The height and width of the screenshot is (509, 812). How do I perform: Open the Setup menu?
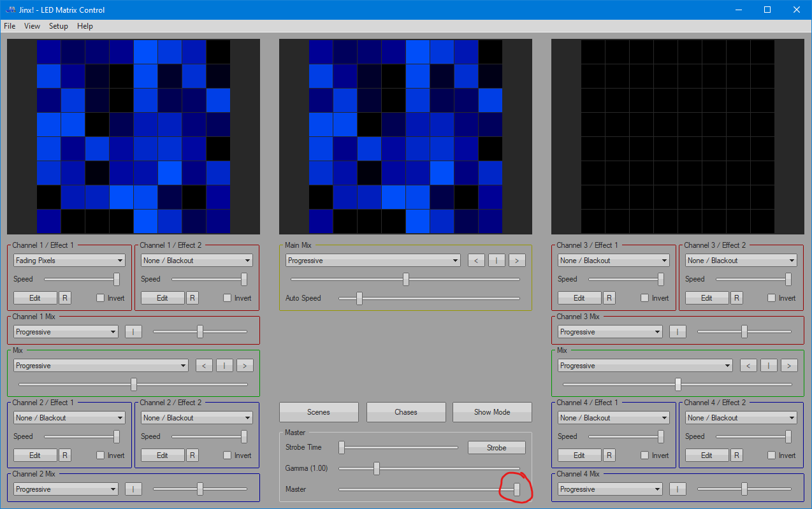[58, 26]
